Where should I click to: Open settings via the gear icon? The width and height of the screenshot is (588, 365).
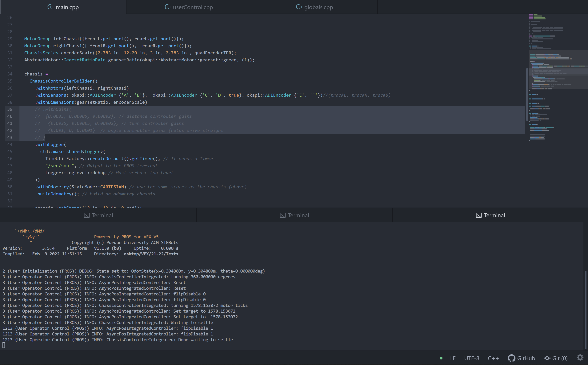580,357
